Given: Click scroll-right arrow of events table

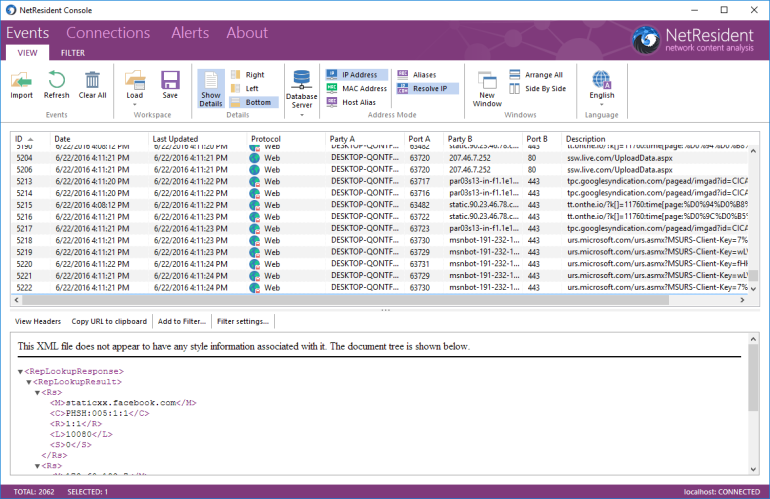Looking at the screenshot, I should 742,300.
